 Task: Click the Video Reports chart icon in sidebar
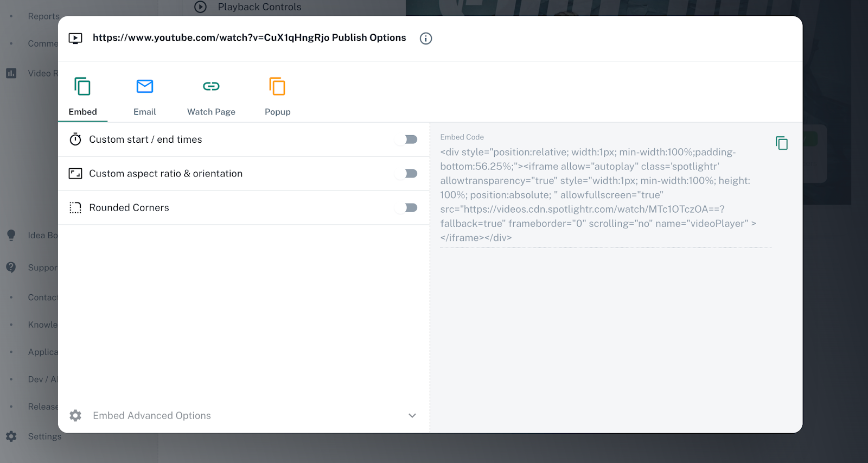(x=11, y=73)
